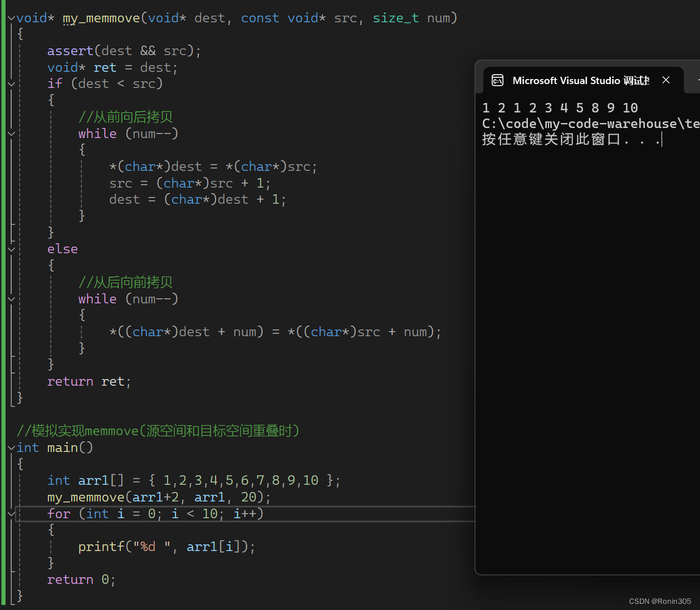The width and height of the screenshot is (700, 610).
Task: Click the C:\code\my-code-warehouse path line in console
Action: pos(591,124)
